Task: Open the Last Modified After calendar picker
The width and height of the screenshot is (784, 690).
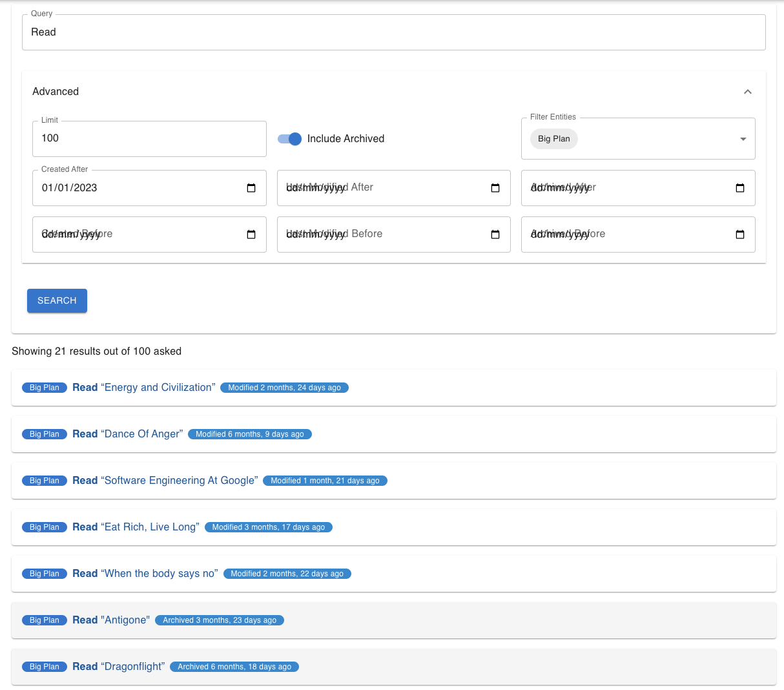Action: coord(495,188)
